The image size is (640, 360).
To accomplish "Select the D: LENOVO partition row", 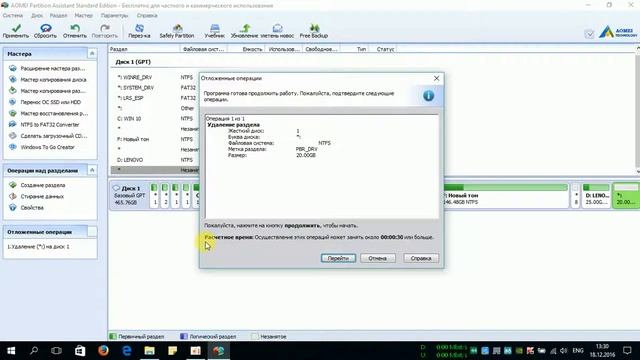I will coord(155,160).
